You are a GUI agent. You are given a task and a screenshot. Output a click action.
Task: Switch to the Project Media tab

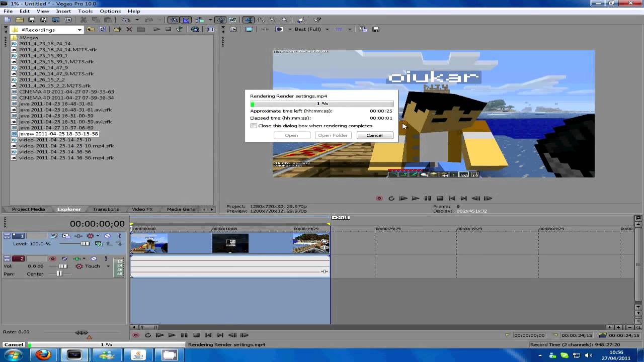point(28,209)
